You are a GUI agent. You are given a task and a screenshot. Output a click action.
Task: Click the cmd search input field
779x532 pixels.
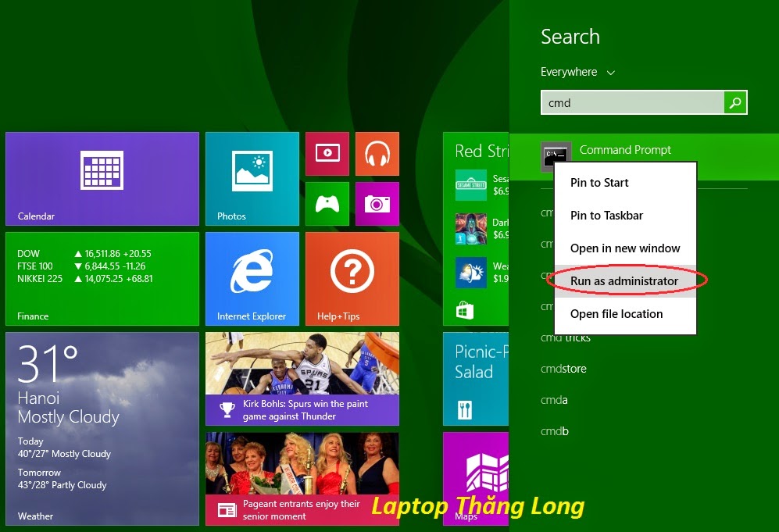pos(632,103)
